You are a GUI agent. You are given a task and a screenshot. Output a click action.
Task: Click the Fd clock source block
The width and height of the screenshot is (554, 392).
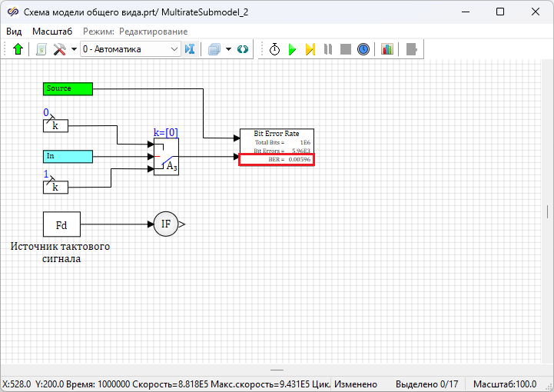pos(61,224)
